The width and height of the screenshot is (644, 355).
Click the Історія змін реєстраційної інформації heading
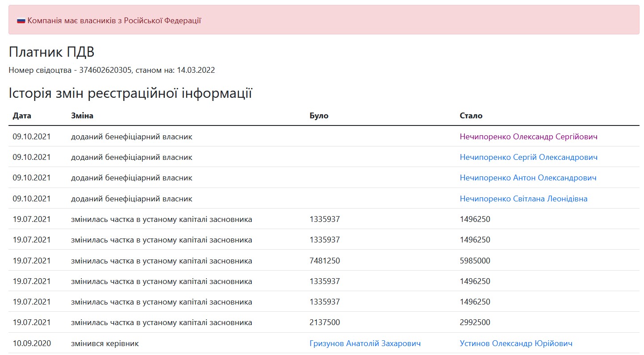tap(130, 93)
